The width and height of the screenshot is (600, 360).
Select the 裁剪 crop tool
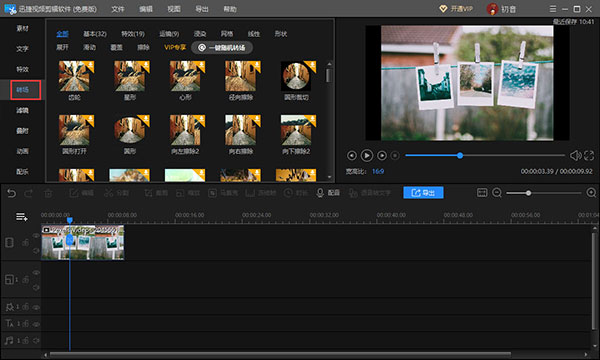[x=156, y=193]
